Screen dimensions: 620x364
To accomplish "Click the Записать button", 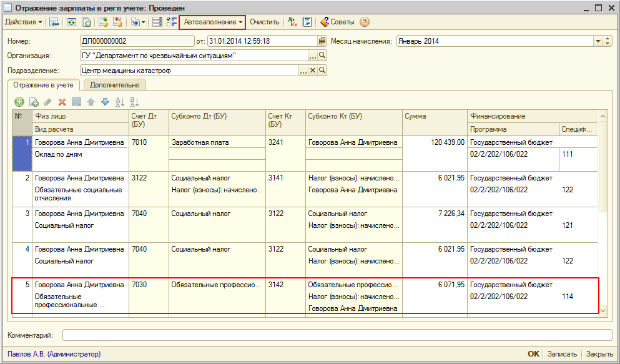I will click(561, 354).
